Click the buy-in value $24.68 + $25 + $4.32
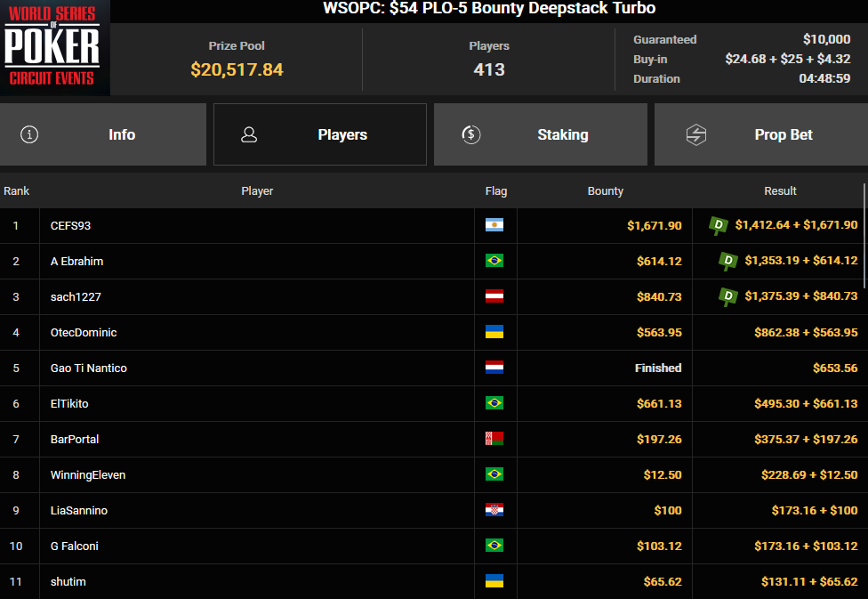Screen dimensions: 868x599 click(x=788, y=59)
